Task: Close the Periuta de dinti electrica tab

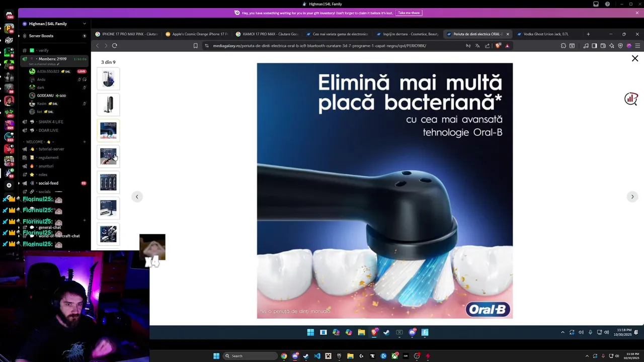Action: pyautogui.click(x=508, y=34)
